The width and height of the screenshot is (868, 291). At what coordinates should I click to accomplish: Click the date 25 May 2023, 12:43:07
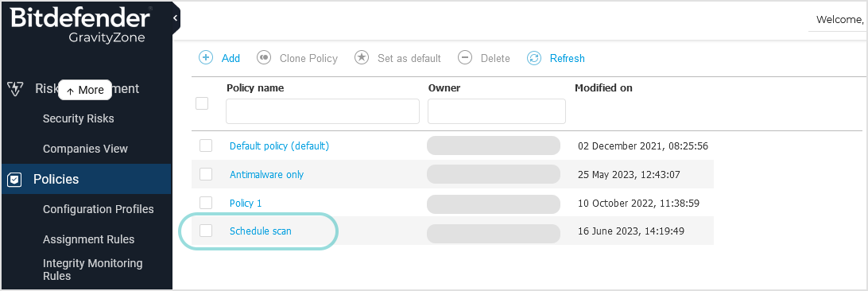(629, 175)
